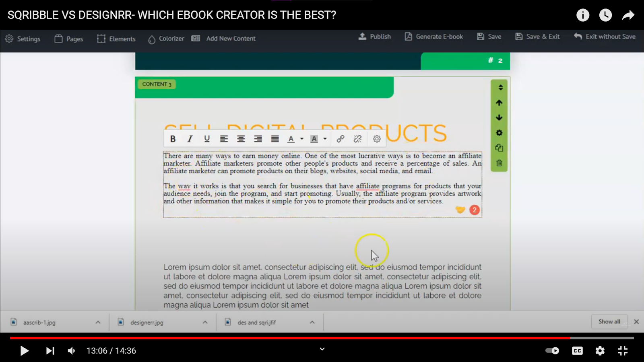Viewport: 644px width, 362px height.
Task: Duplicate the Content 3 block
Action: pyautogui.click(x=499, y=148)
